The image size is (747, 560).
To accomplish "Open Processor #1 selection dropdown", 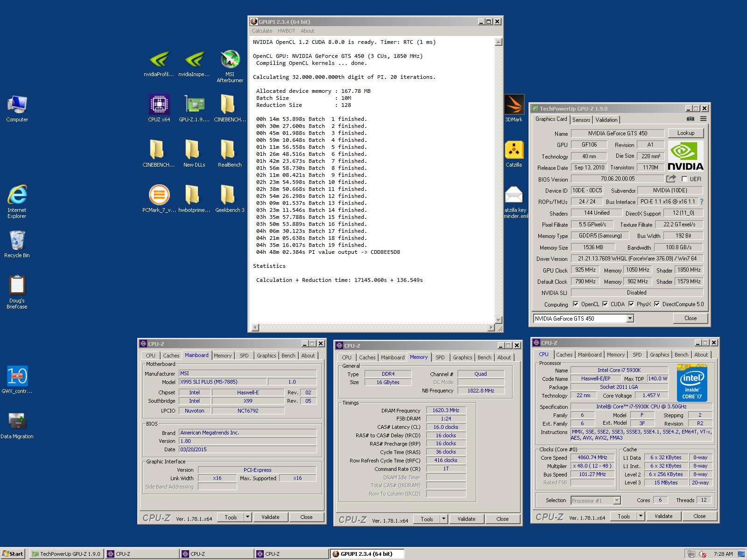I will click(617, 500).
